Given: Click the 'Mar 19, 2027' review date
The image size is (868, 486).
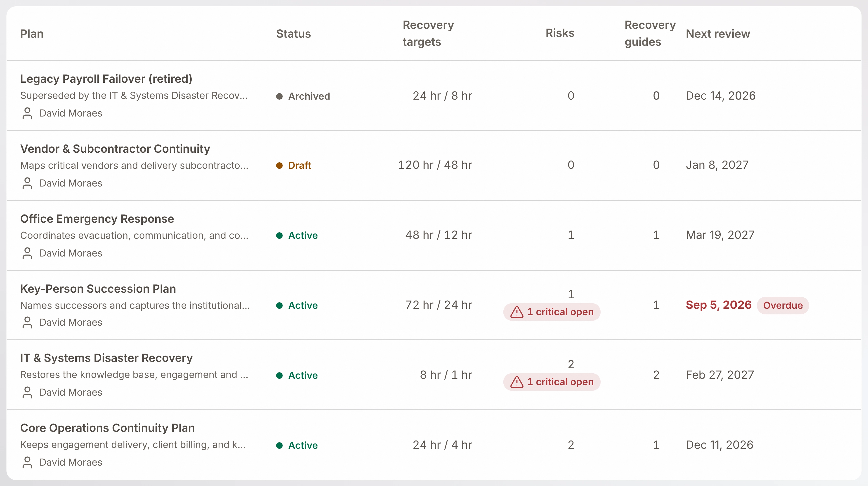Looking at the screenshot, I should click(720, 235).
